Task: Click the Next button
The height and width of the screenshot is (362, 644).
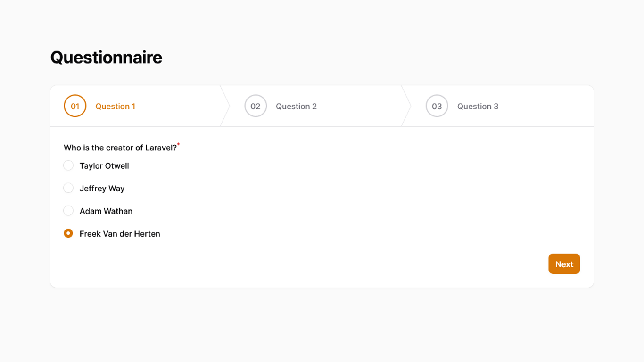Action: 564,264
